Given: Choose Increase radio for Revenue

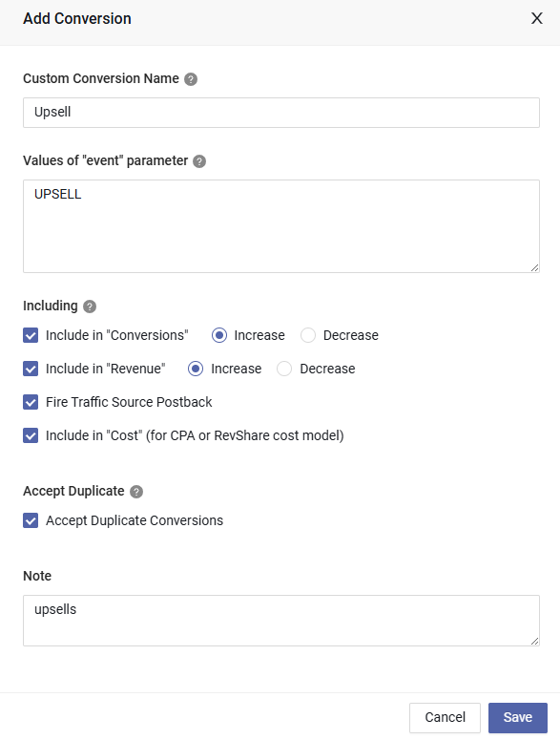Looking at the screenshot, I should click(196, 369).
